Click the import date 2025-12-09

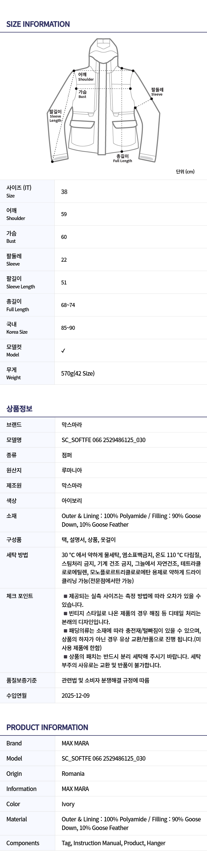tap(75, 695)
